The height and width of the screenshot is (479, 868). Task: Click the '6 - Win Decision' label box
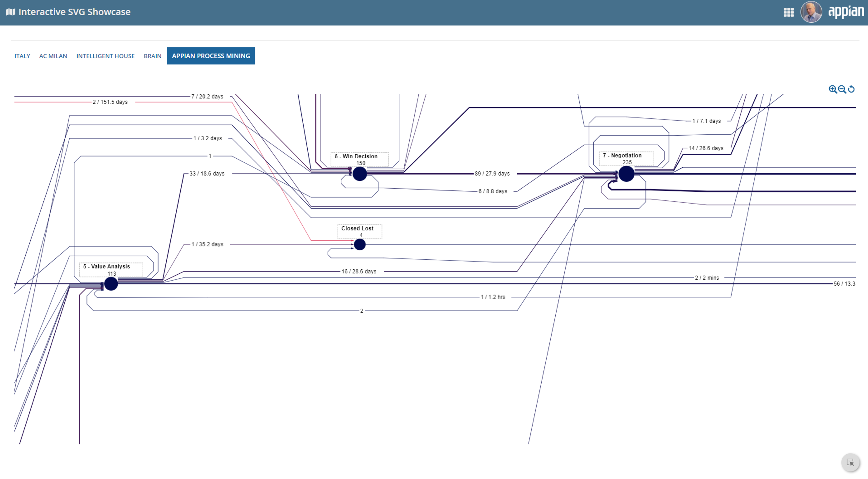(360, 160)
